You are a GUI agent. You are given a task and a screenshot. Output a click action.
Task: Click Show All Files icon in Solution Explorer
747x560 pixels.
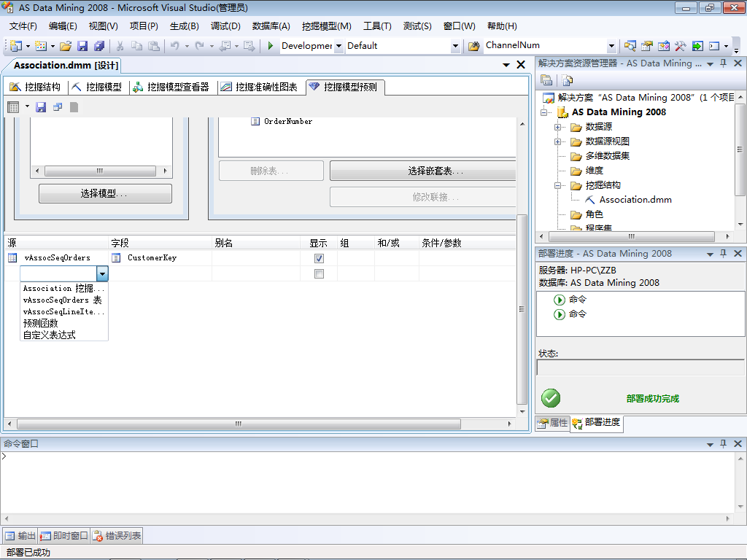tap(567, 80)
